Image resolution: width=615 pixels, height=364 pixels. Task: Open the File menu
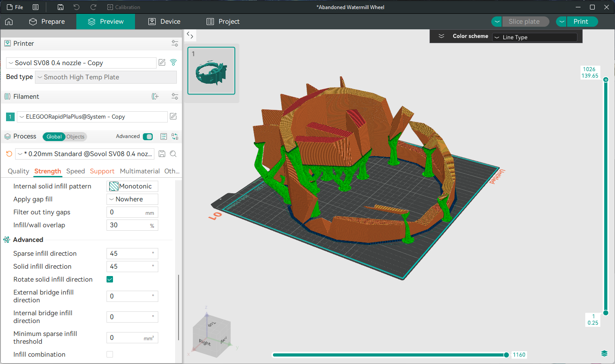point(15,7)
